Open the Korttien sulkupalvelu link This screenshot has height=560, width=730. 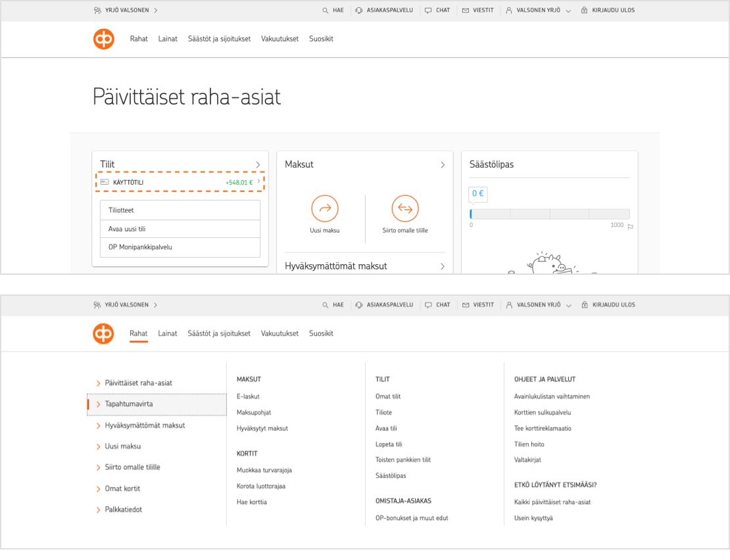[x=542, y=412]
